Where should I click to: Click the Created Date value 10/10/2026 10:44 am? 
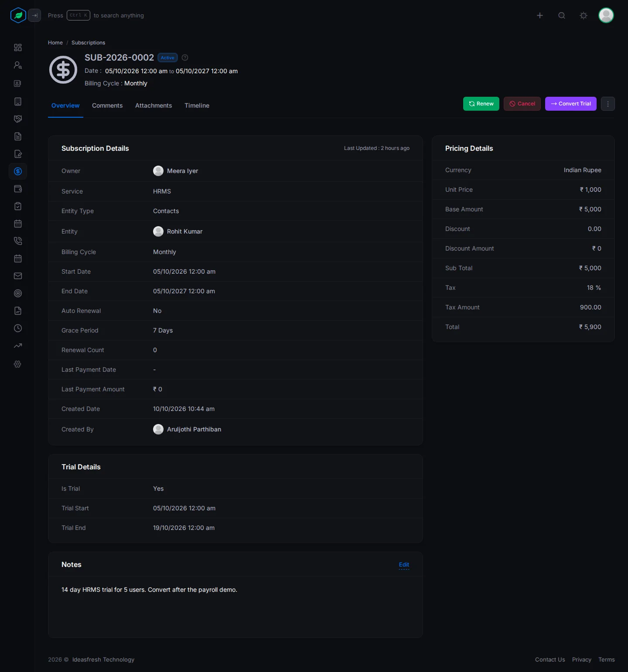click(x=184, y=409)
